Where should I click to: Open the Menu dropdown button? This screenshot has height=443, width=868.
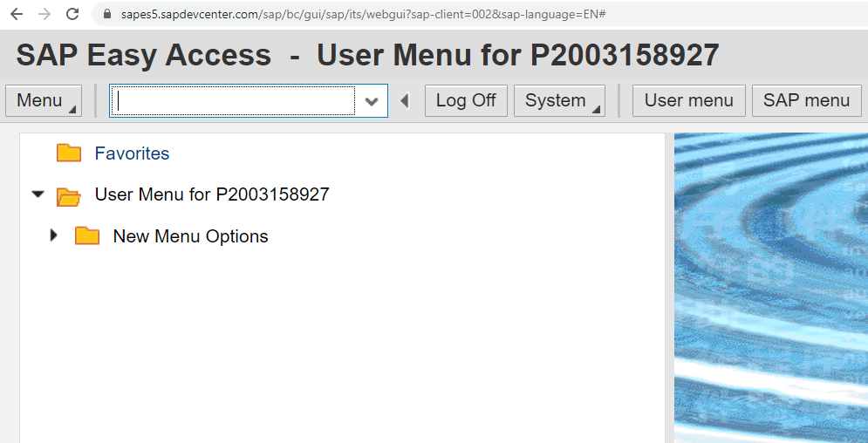point(44,101)
